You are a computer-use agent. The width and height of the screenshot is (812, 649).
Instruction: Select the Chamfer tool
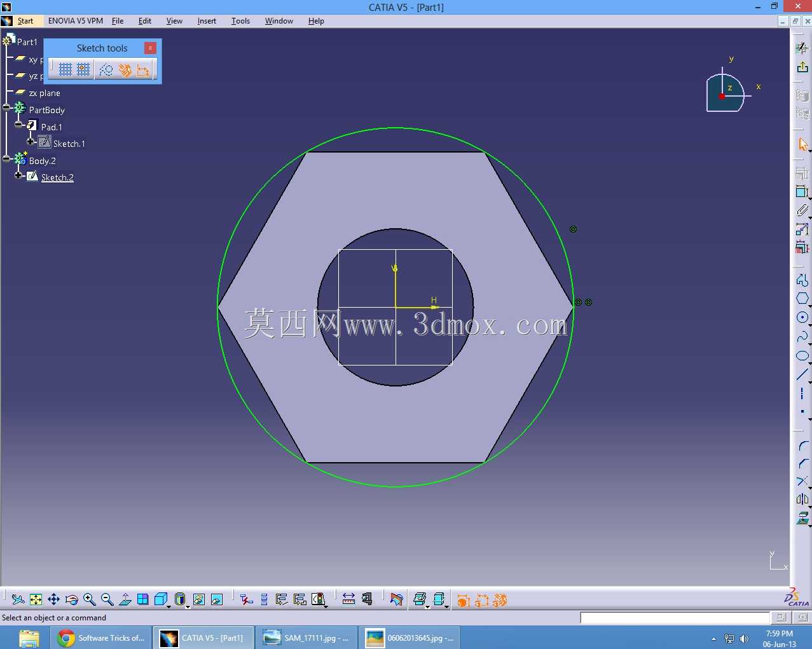802,464
